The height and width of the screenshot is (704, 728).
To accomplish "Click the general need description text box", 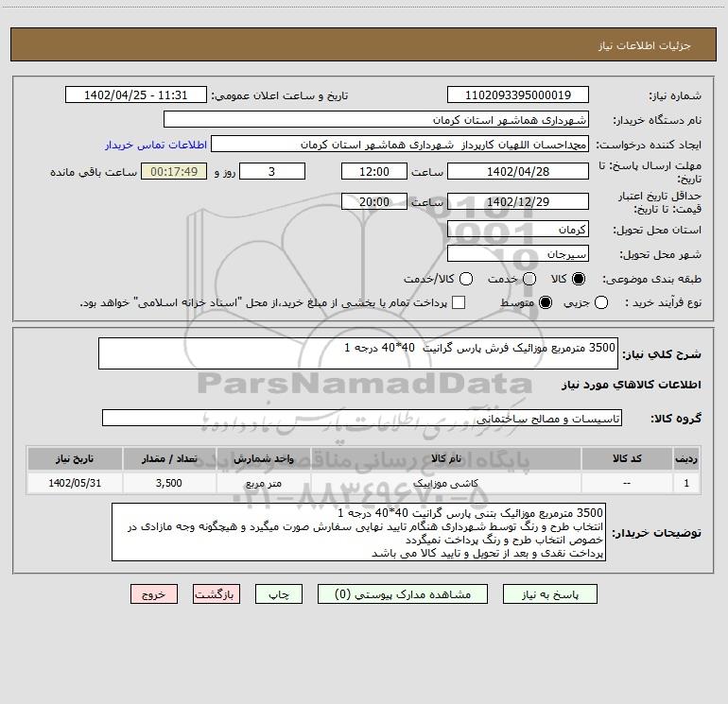I will 358,354.
